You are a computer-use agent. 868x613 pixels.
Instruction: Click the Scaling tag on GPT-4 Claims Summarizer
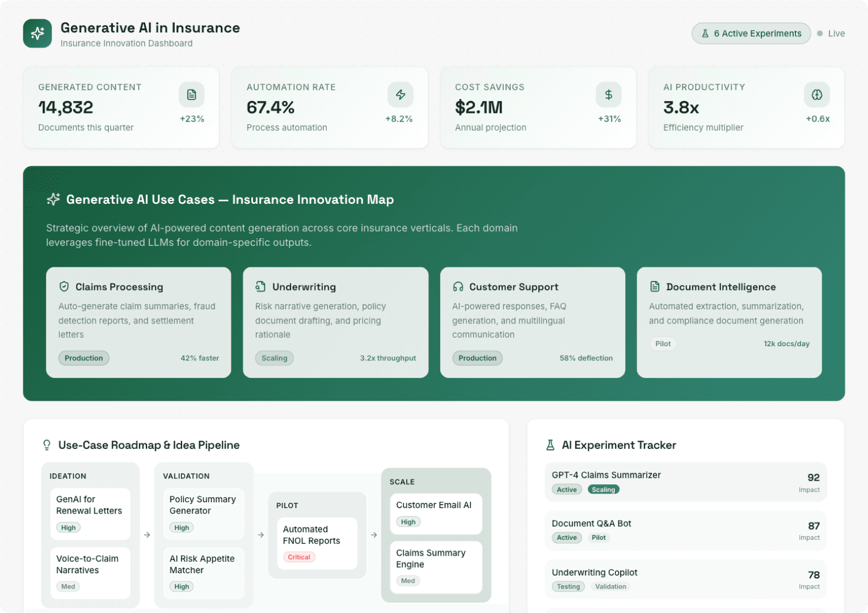click(x=604, y=489)
